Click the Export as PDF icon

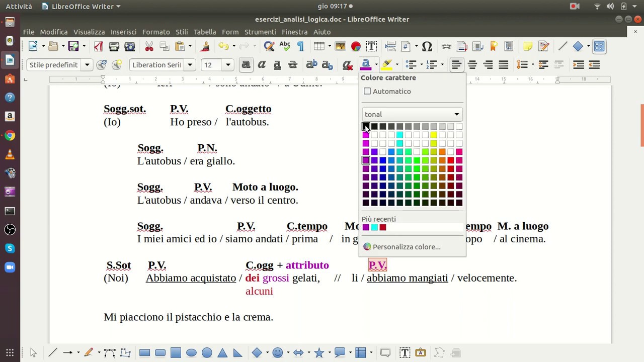98,46
